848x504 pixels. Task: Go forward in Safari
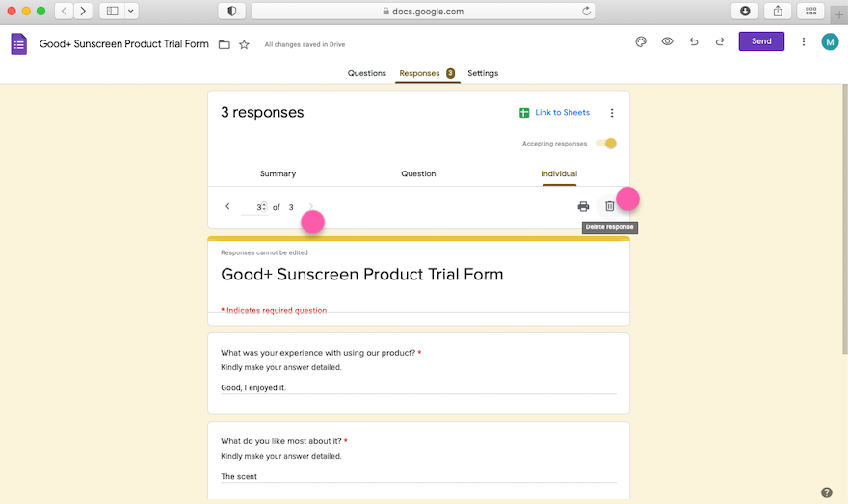[x=83, y=11]
